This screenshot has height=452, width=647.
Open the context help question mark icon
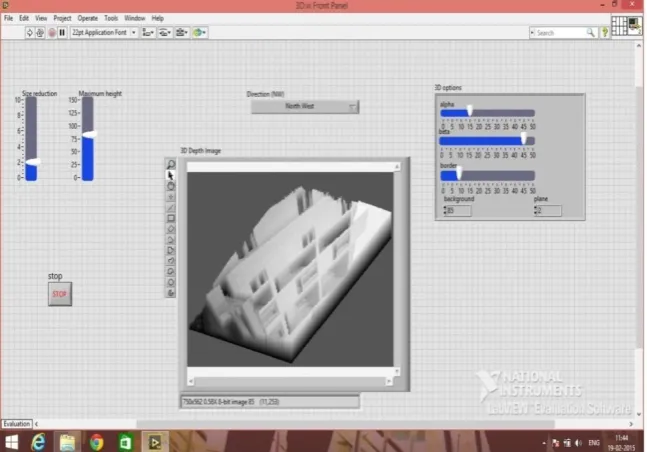click(604, 33)
